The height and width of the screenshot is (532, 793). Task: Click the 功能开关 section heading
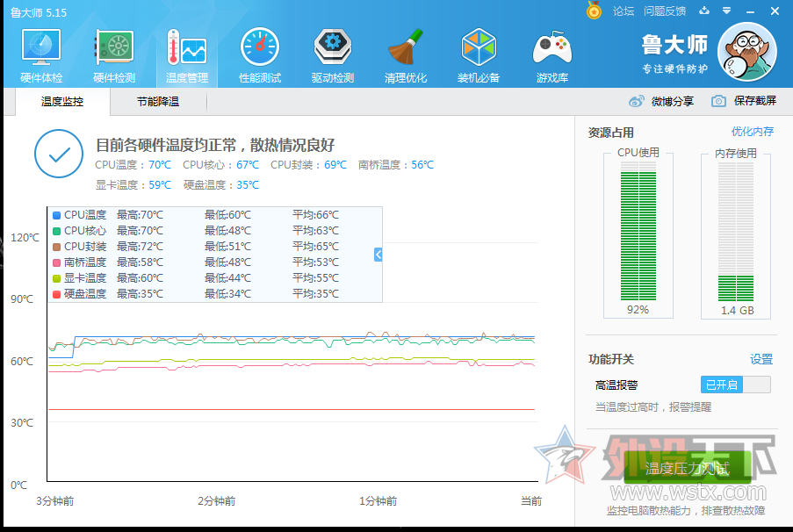pyautogui.click(x=611, y=360)
